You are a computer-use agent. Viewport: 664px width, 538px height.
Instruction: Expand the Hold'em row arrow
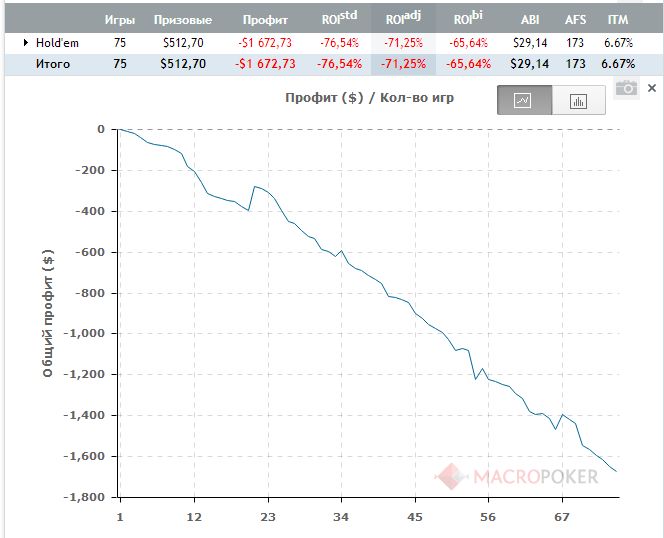pos(26,42)
